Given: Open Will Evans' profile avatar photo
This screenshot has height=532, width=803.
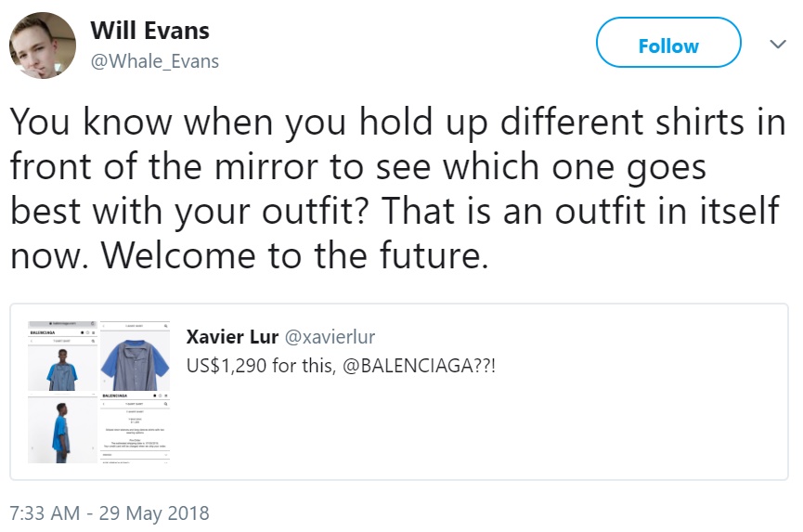Looking at the screenshot, I should [x=43, y=45].
